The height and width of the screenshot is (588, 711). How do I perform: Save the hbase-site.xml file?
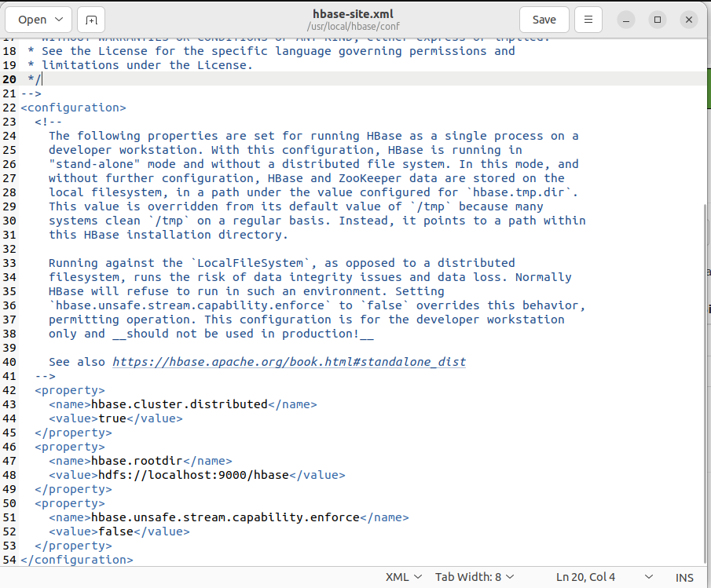pyautogui.click(x=544, y=20)
